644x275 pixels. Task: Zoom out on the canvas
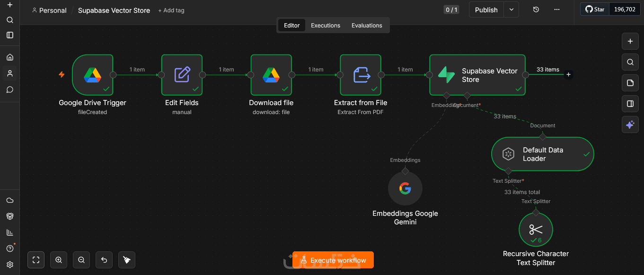[x=81, y=260]
